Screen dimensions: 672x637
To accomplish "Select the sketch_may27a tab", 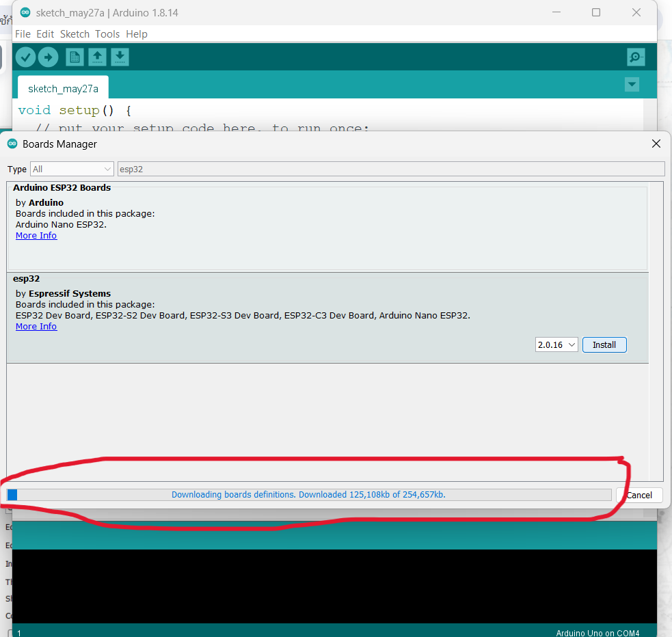I will click(63, 88).
